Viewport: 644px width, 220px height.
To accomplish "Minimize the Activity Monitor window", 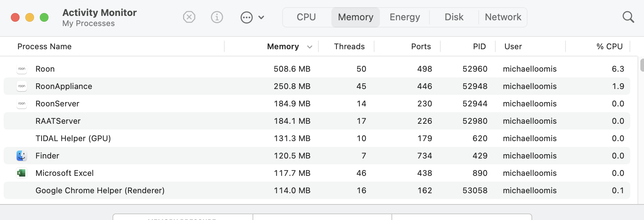I will [x=30, y=17].
